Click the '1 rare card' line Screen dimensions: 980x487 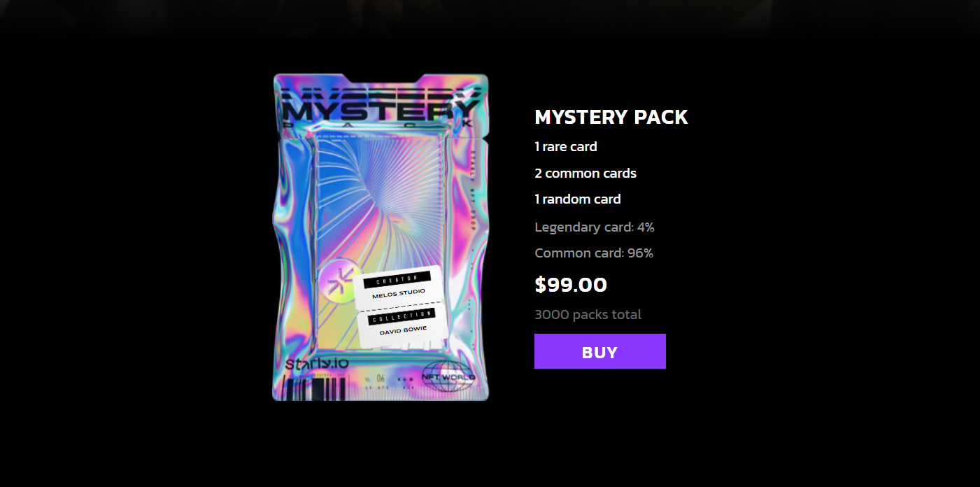565,147
